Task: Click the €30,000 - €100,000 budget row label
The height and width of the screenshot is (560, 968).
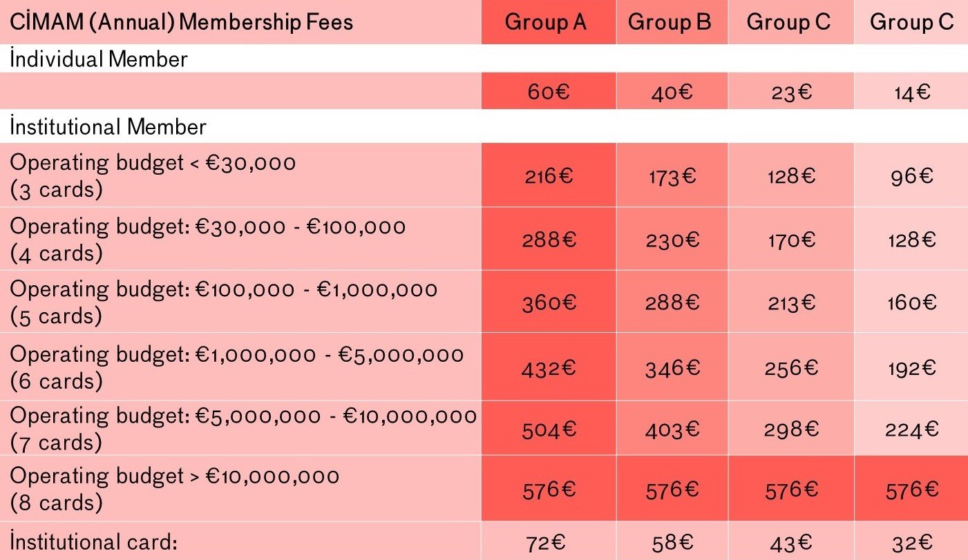Action: click(207, 239)
